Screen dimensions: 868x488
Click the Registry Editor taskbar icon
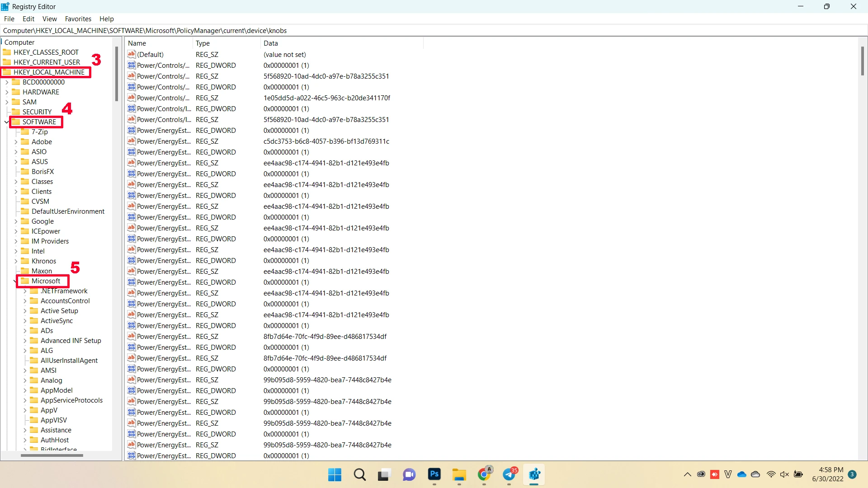coord(534,474)
